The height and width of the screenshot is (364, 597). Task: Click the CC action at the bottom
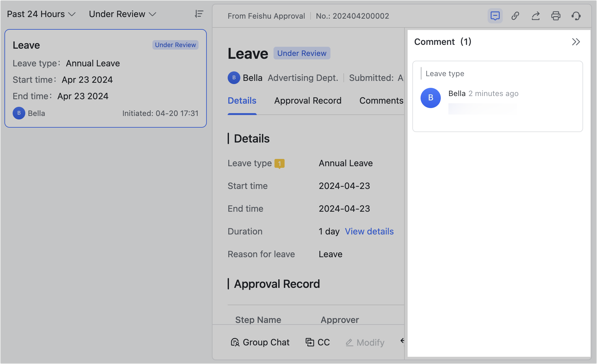coord(317,342)
